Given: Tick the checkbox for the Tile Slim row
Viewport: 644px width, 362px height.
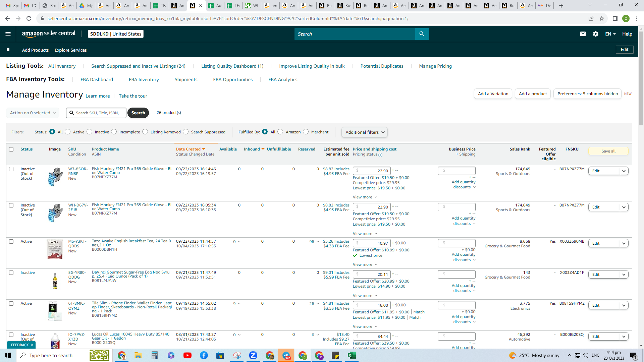Looking at the screenshot, I should coord(11,303).
